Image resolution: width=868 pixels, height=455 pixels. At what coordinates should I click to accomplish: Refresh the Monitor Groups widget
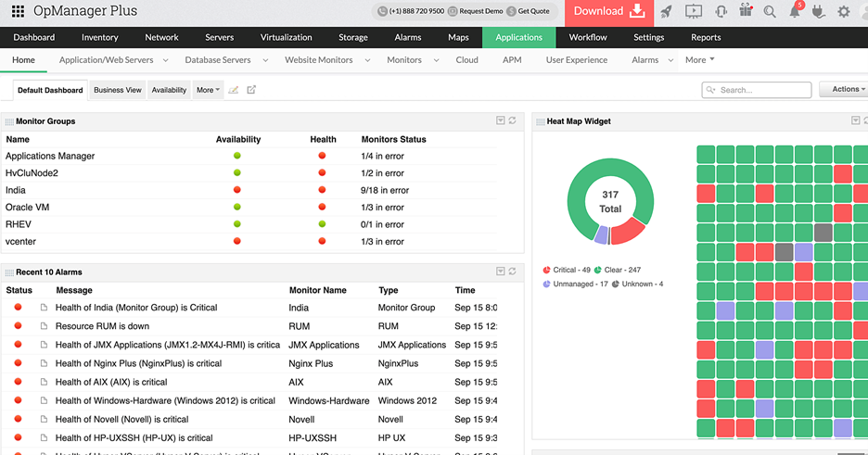pyautogui.click(x=512, y=120)
